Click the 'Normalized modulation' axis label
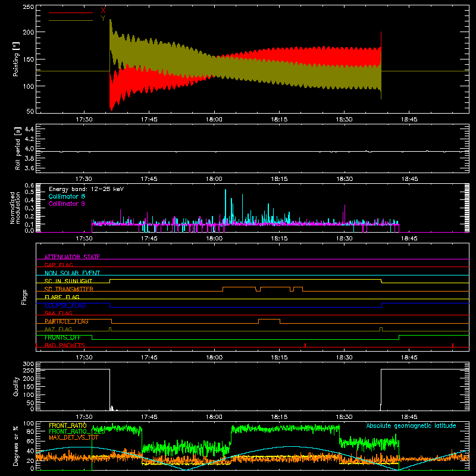Image resolution: width=476 pixels, height=476 pixels. [15, 208]
